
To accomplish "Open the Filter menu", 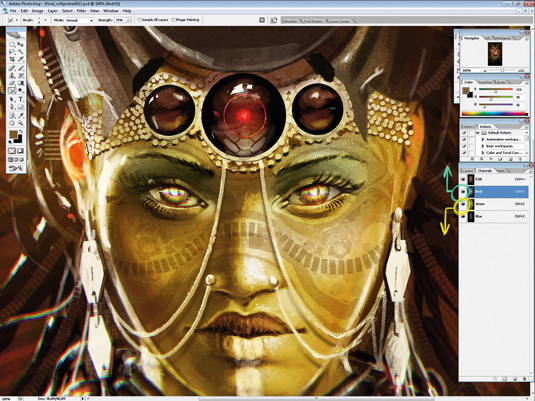I will 81,11.
